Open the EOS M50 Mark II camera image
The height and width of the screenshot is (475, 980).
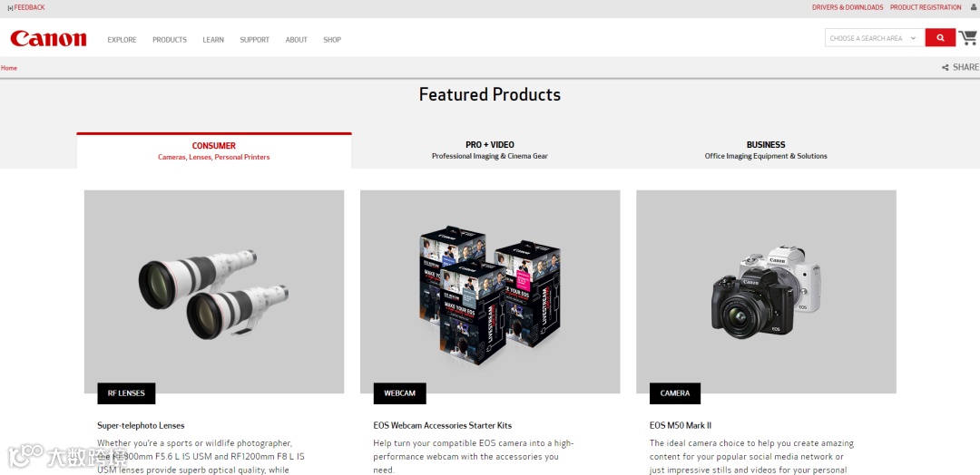point(766,292)
